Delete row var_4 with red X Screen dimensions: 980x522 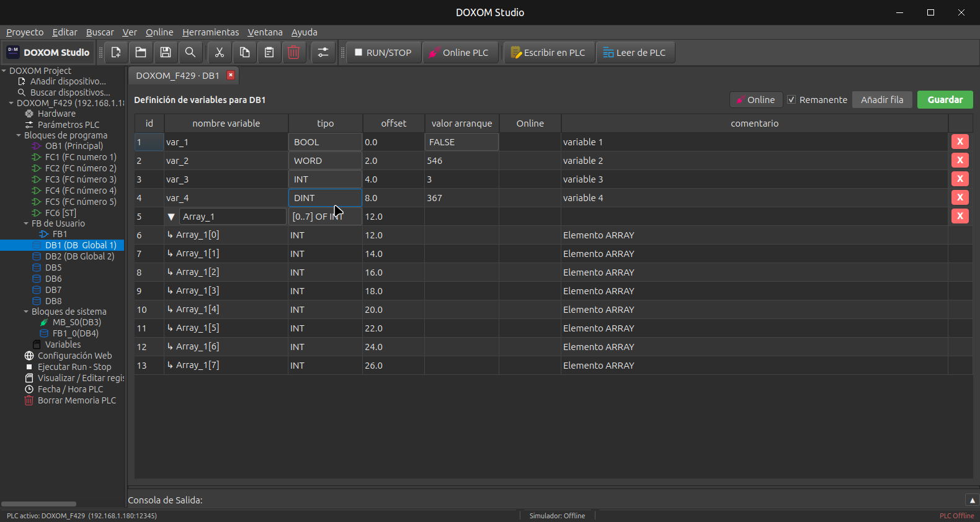[960, 197]
